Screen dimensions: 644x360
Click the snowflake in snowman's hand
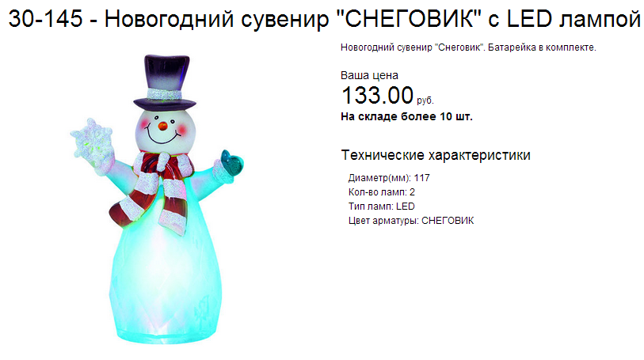point(91,138)
